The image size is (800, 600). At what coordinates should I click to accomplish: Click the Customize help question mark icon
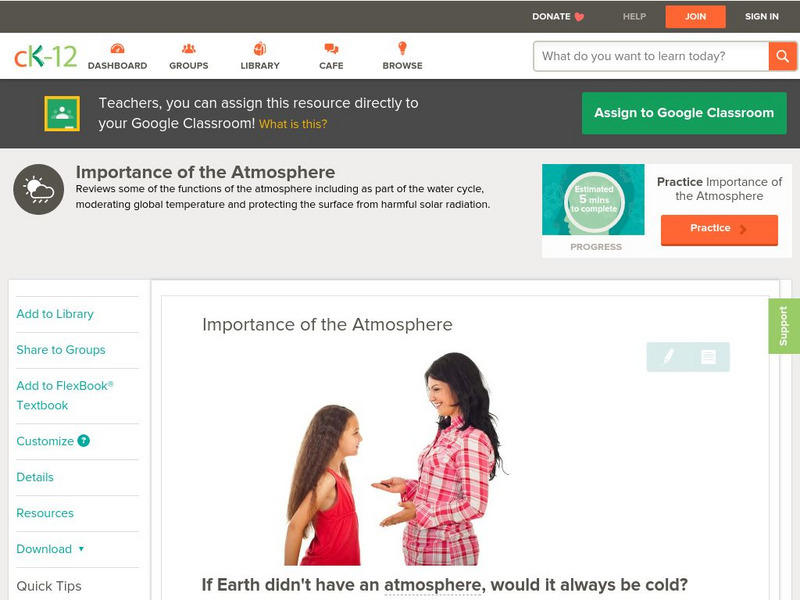84,441
